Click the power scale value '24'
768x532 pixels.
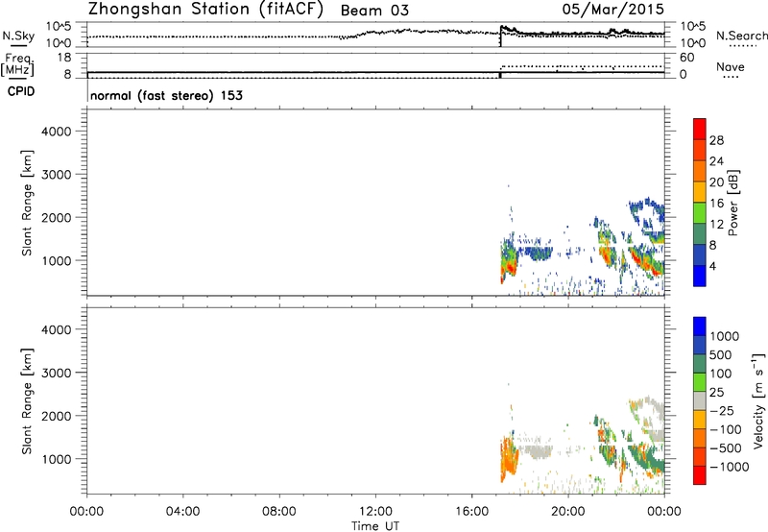(716, 161)
